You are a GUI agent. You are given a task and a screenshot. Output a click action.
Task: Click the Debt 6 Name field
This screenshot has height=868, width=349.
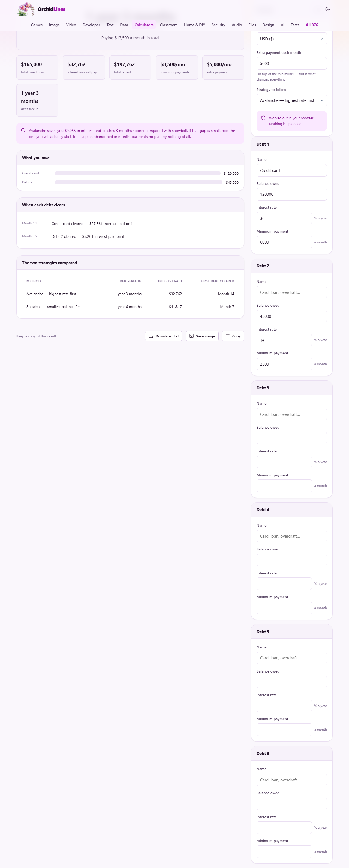[291, 780]
